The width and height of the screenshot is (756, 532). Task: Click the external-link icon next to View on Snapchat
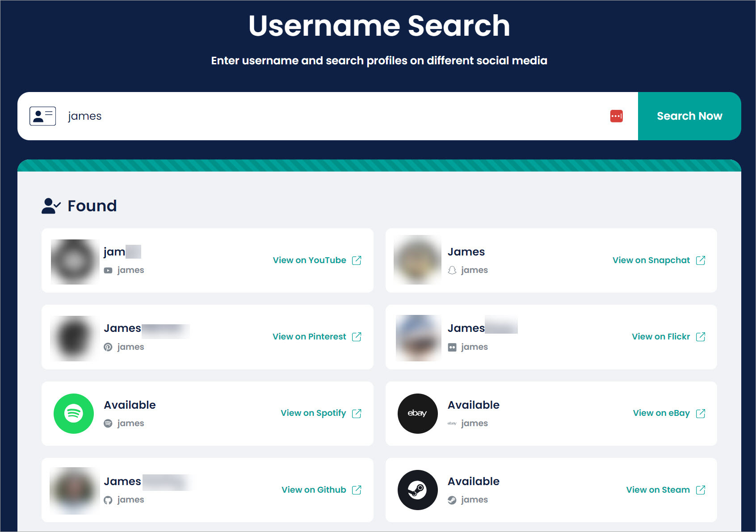pos(701,260)
